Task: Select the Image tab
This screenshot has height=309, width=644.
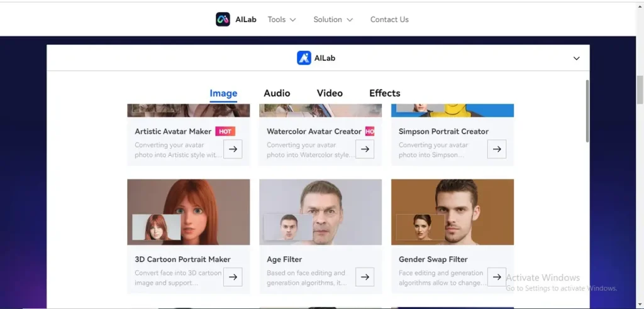Action: [223, 94]
